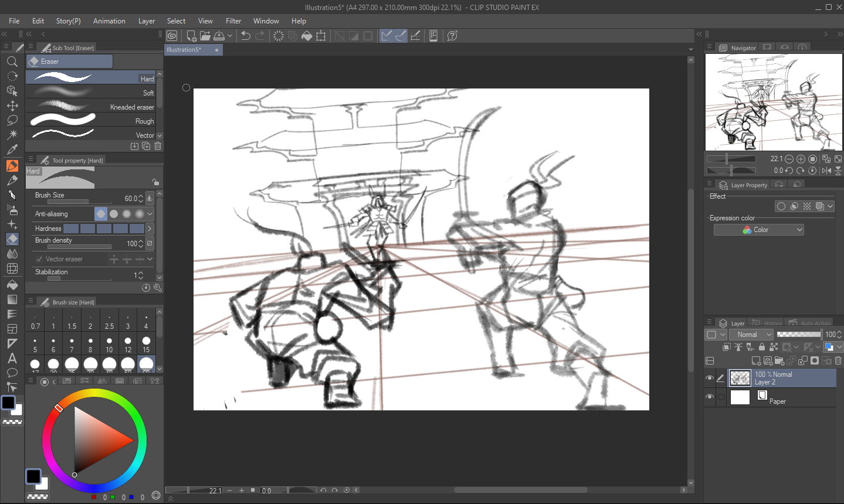Choose brush size 10 preset
Screen dimensions: 844x504
click(x=109, y=344)
